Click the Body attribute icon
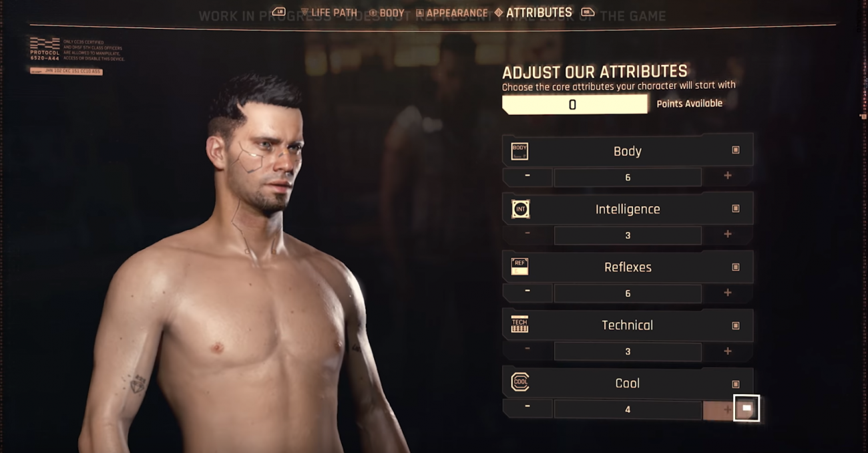868x453 pixels. (x=519, y=151)
